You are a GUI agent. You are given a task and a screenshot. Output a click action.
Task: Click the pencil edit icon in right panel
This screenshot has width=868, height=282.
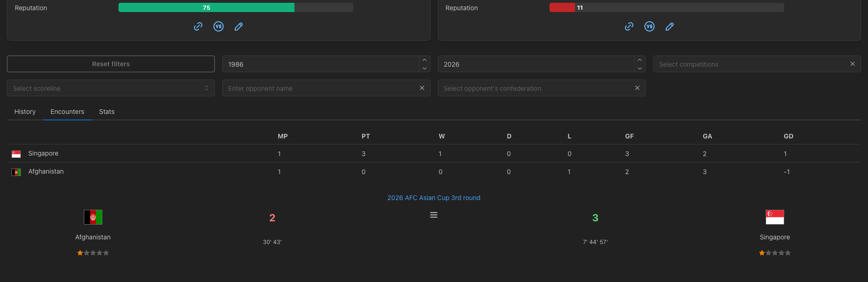670,26
